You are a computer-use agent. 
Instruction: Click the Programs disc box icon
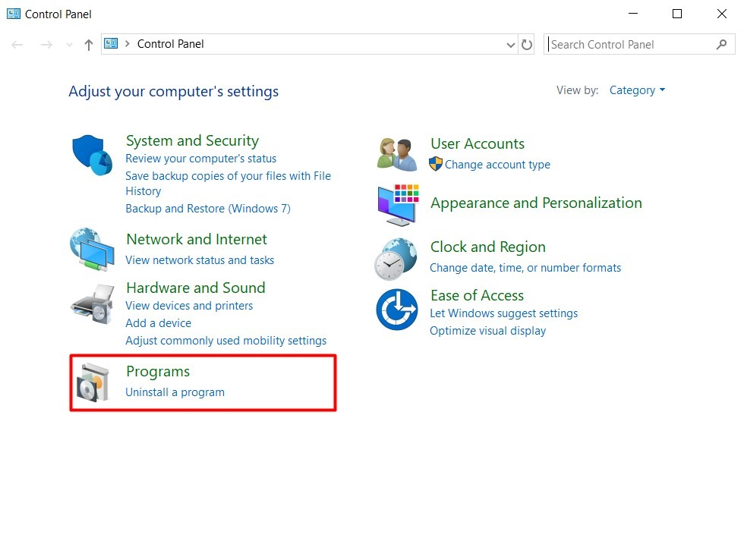[93, 382]
